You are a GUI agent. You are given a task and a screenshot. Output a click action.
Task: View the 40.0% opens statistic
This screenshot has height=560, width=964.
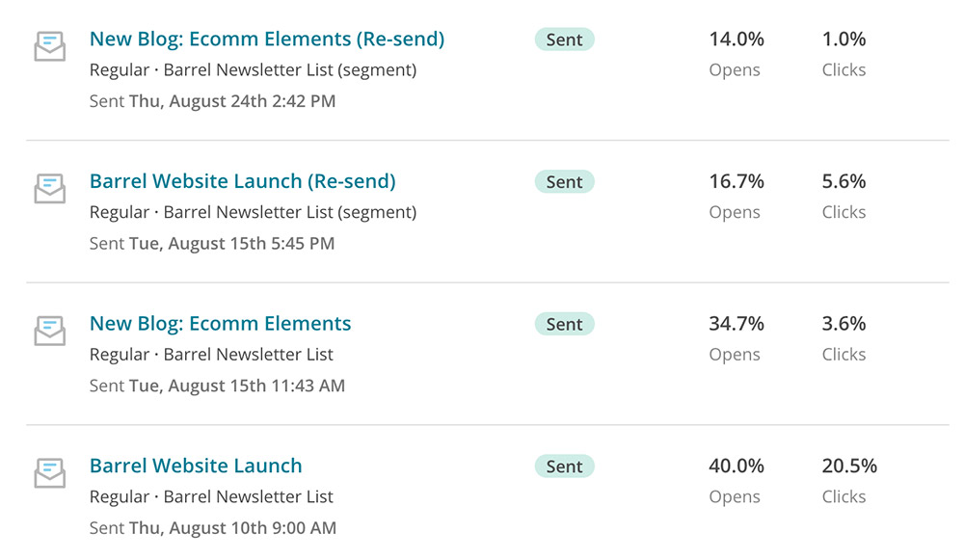point(736,466)
